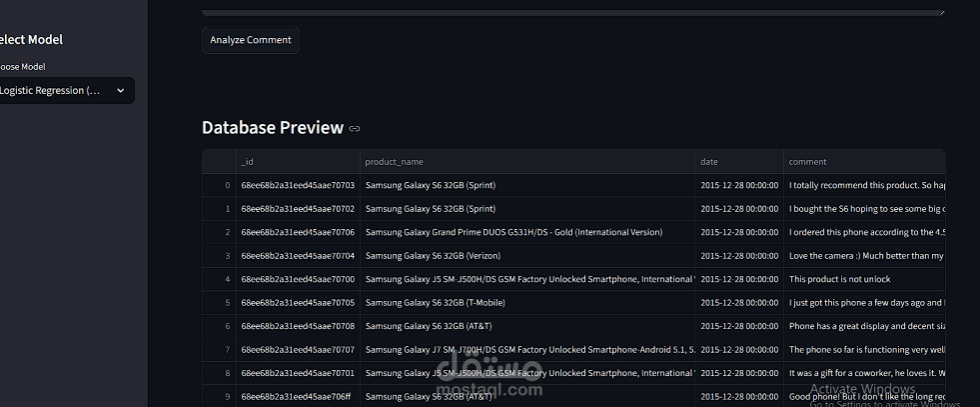Click product cell Samsung Galaxy S6 32GB (T-Mobile)
Image resolution: width=980 pixels, height=407 pixels.
pyautogui.click(x=527, y=303)
